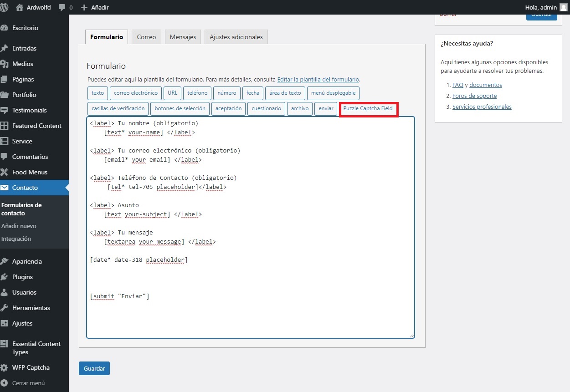
Task: Open the Ajustes adicionales tab
Action: [236, 37]
